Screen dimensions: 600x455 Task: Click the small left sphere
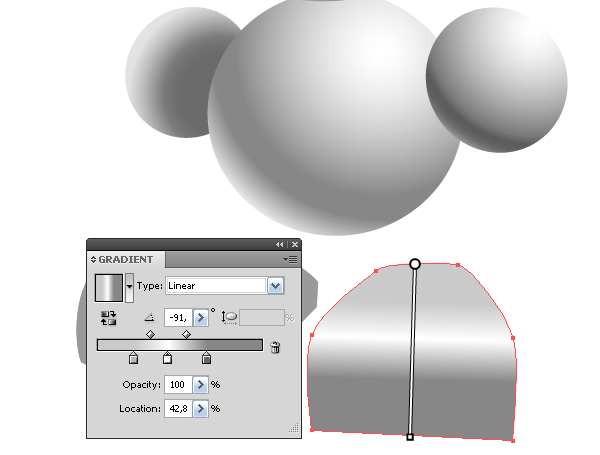click(x=172, y=73)
